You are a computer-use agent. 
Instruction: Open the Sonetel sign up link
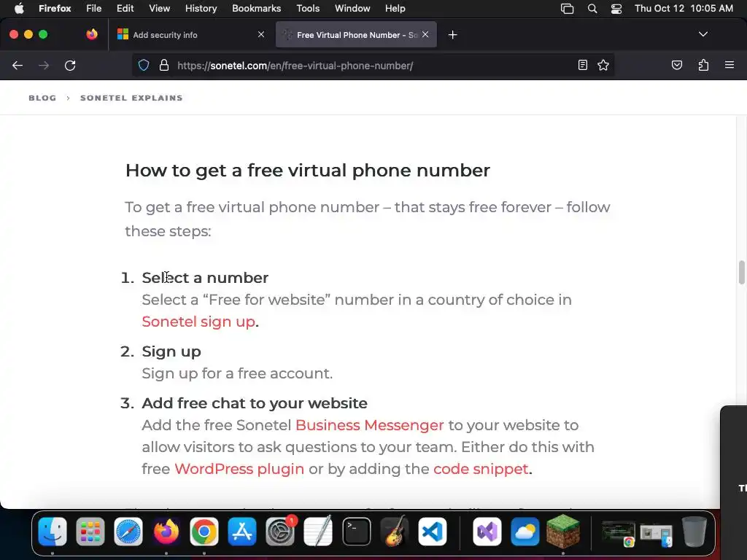point(198,322)
